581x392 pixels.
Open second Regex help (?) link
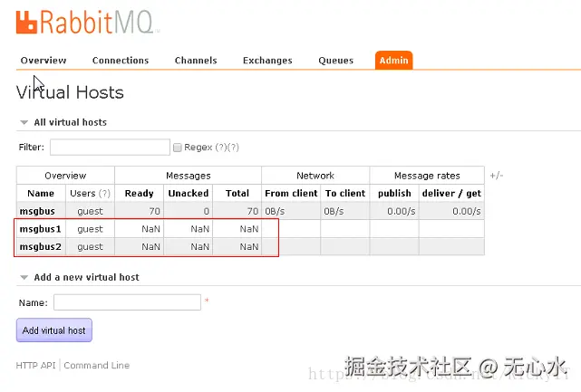coord(233,148)
